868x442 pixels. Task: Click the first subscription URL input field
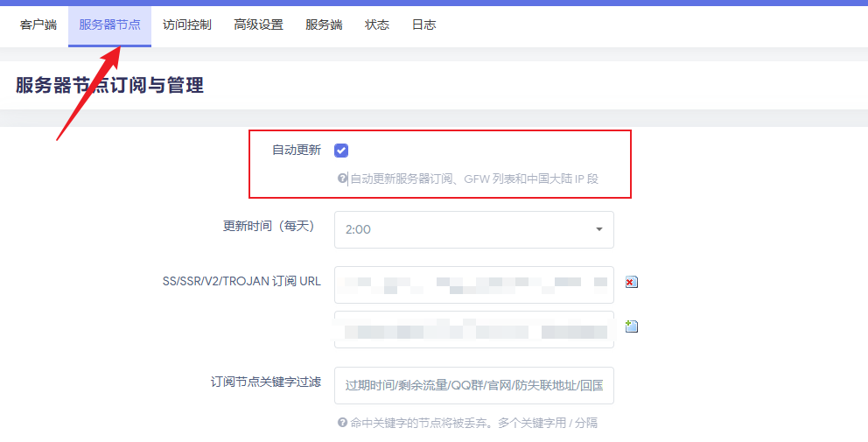473,284
